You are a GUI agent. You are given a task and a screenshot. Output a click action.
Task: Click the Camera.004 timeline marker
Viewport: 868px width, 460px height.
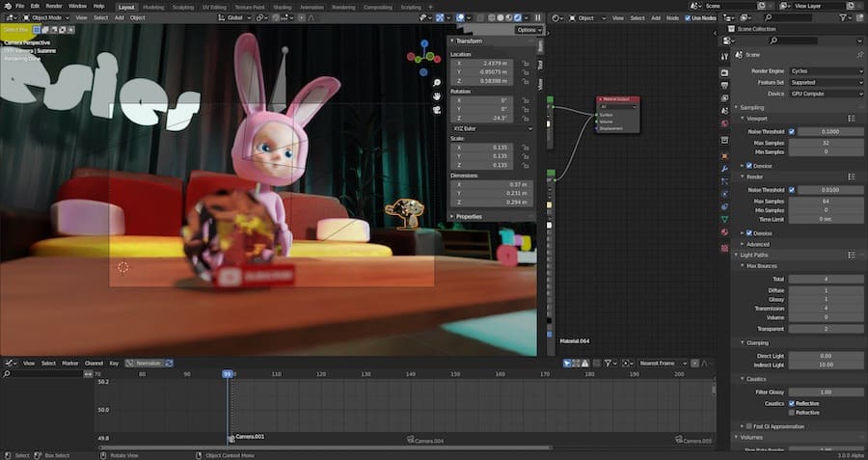coord(423,439)
